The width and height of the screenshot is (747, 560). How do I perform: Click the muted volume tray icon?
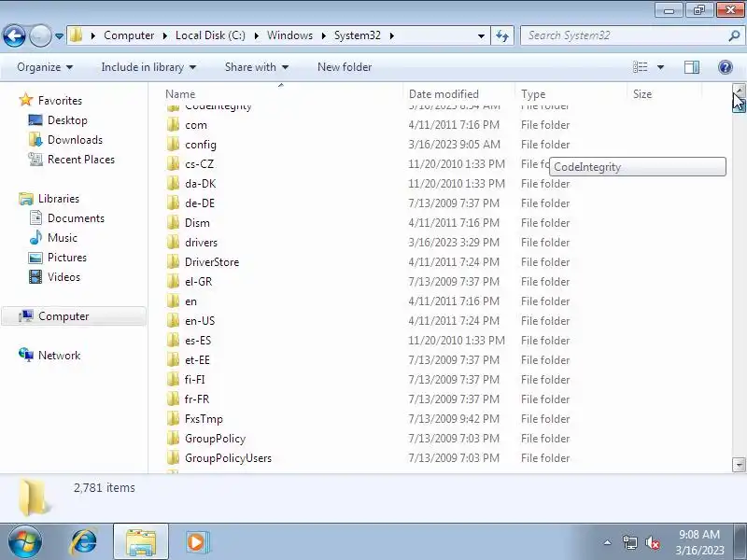(652, 542)
